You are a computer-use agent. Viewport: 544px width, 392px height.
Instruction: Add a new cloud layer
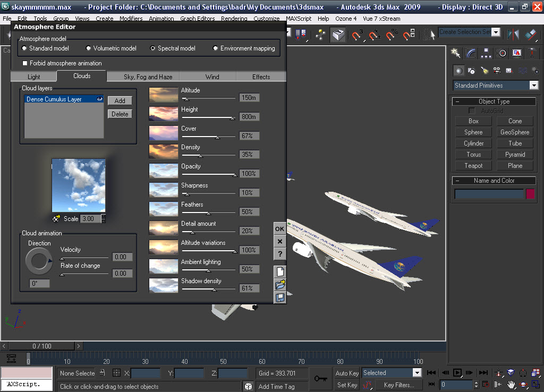(x=120, y=100)
